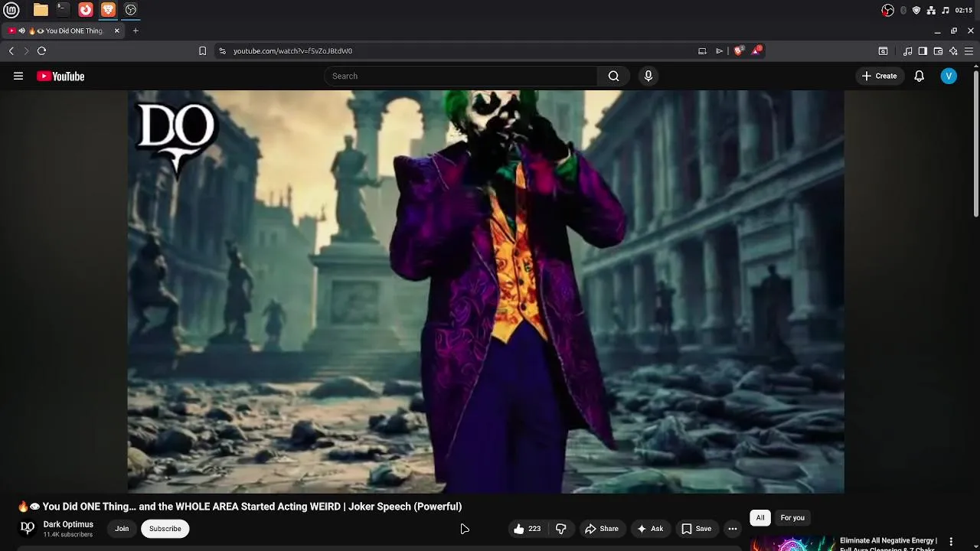Open the Linux Mint start menu
980x551 pixels.
(11, 10)
